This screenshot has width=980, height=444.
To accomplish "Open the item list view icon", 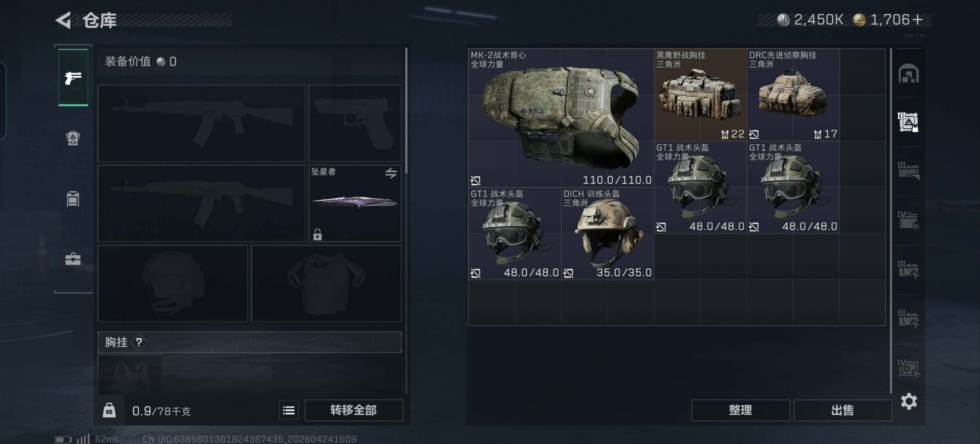I will click(289, 410).
